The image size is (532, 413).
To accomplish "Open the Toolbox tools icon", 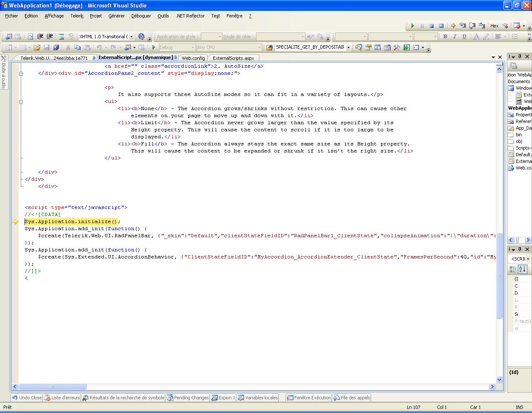I will (x=397, y=47).
